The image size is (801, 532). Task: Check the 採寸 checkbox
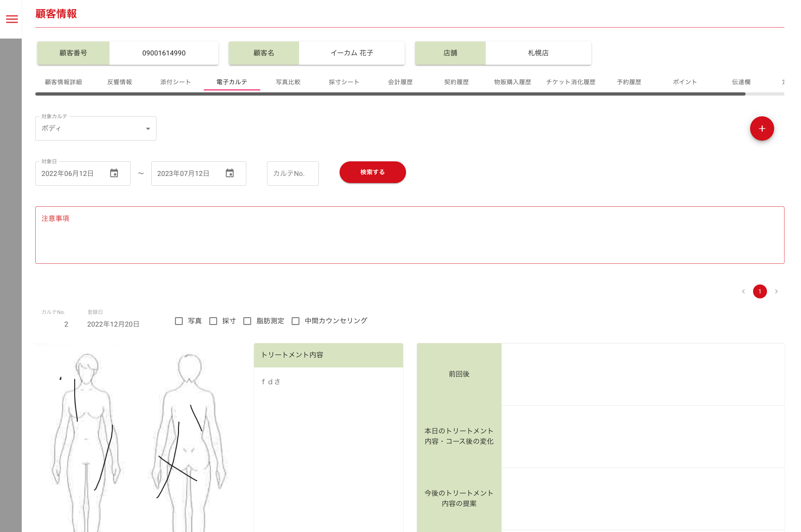point(213,321)
